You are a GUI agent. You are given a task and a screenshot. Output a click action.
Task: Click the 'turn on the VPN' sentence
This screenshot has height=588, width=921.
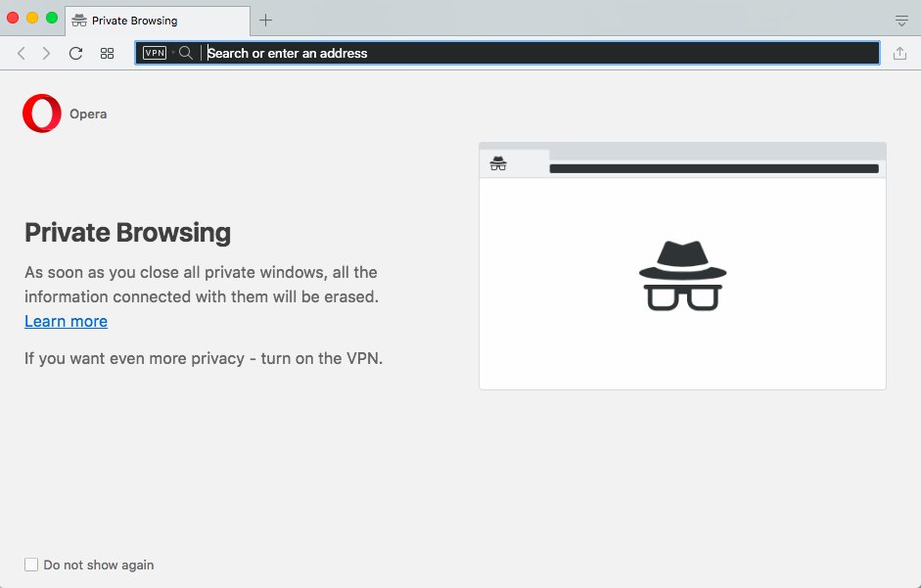[204, 358]
